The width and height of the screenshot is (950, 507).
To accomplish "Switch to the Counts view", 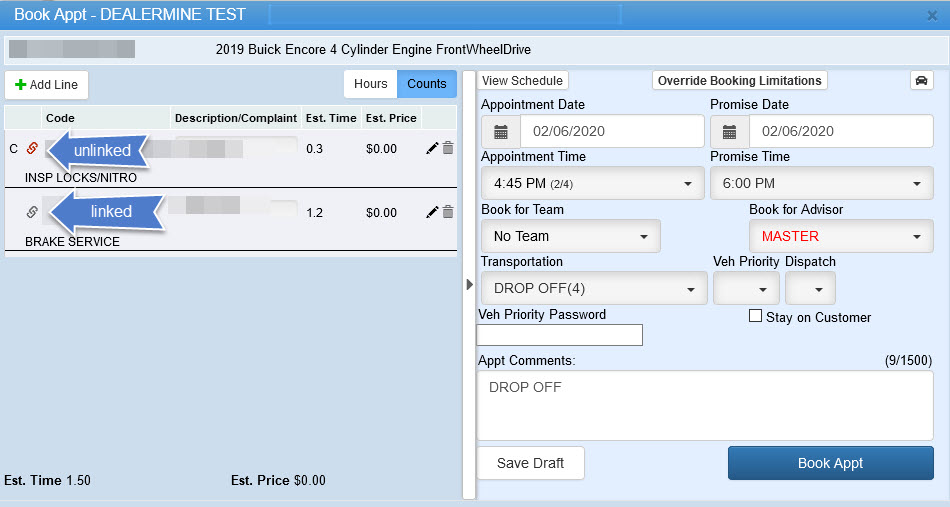I will click(x=427, y=84).
